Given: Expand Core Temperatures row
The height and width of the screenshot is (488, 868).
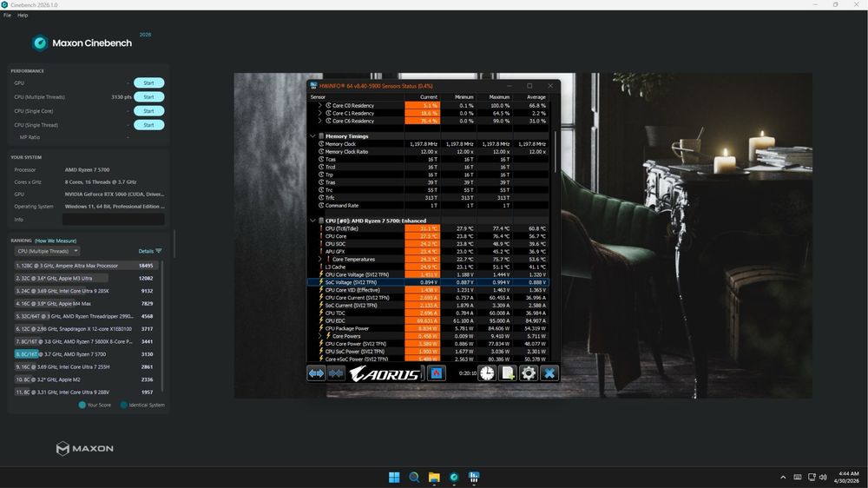Looking at the screenshot, I should pyautogui.click(x=319, y=260).
